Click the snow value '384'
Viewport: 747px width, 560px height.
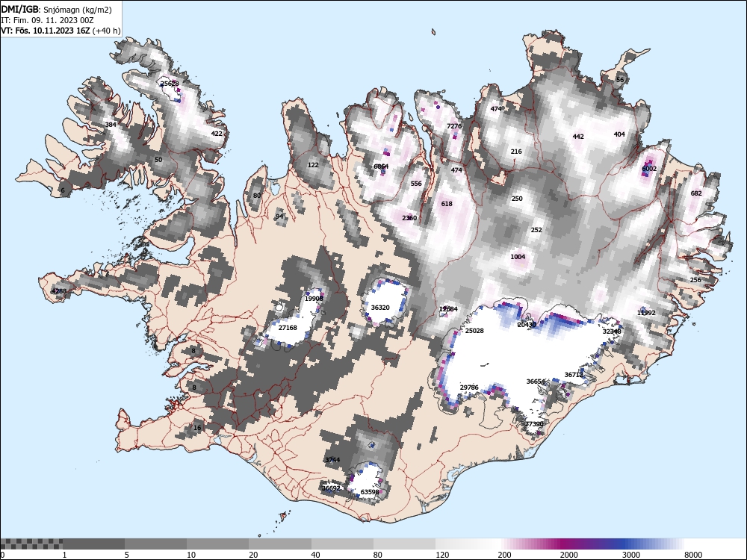click(111, 125)
